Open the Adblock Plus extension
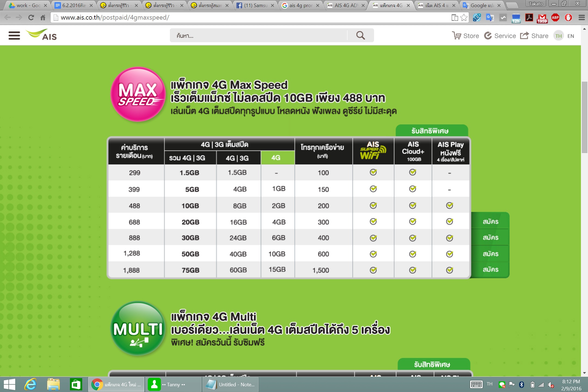 pos(555,18)
